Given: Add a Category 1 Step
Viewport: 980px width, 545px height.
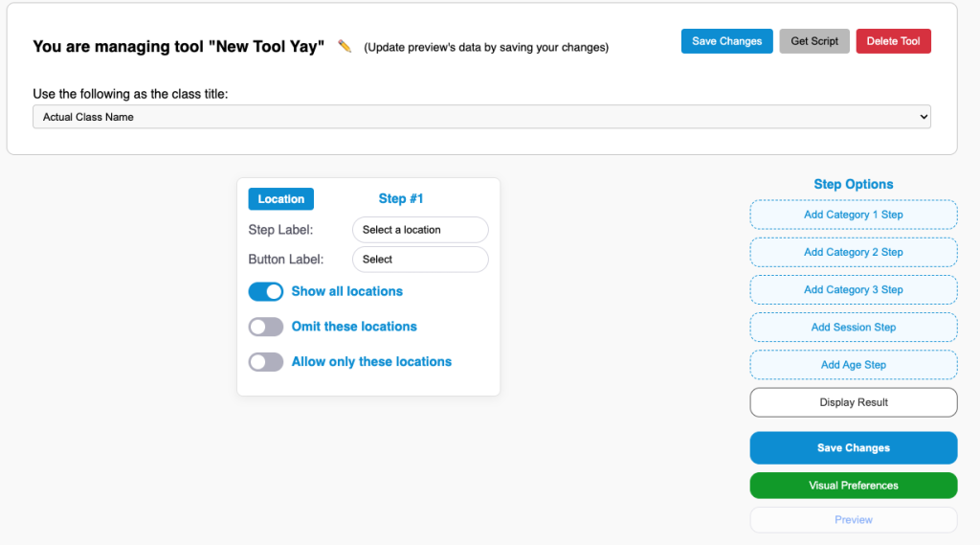Looking at the screenshot, I should point(853,215).
